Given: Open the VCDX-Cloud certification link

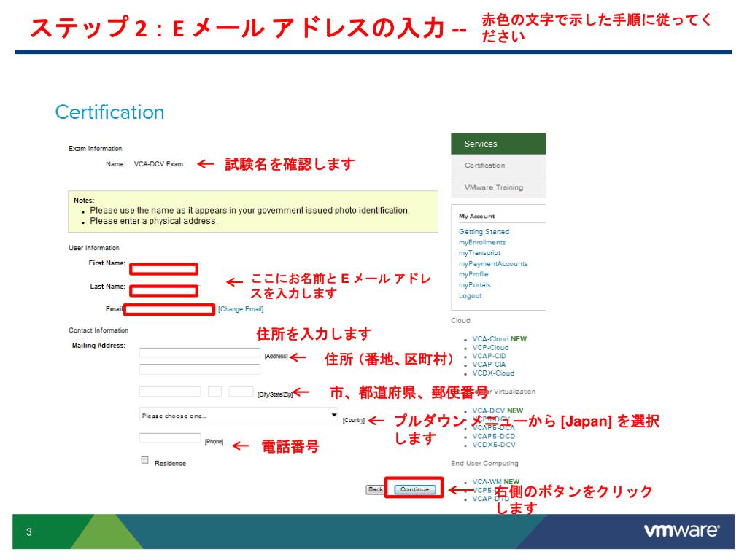Looking at the screenshot, I should coord(493,373).
